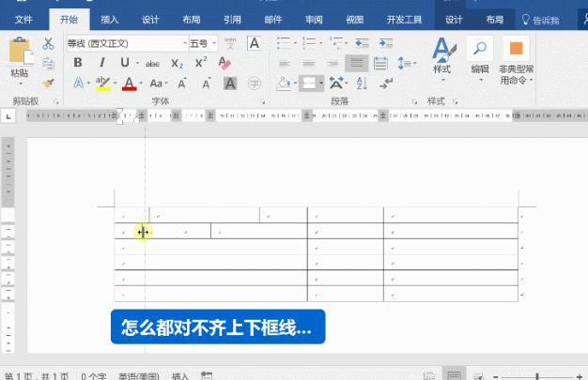
Task: Click the distributed alignment icon
Action: (x=380, y=64)
